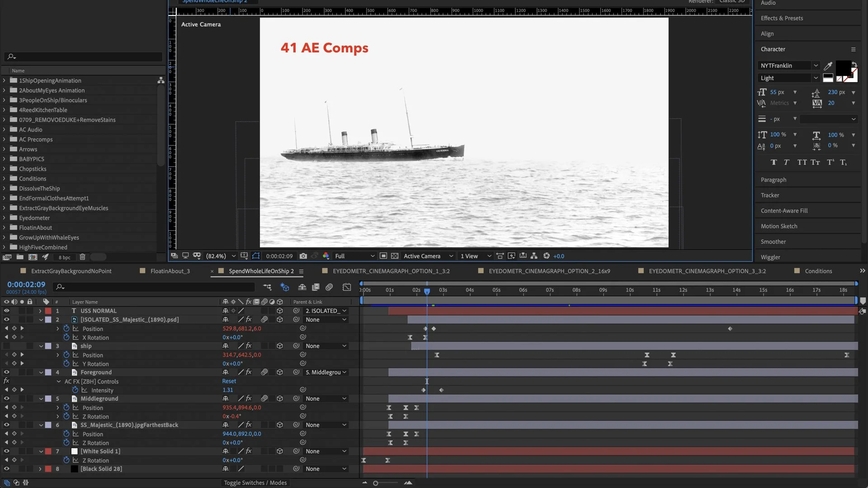The image size is (868, 488).
Task: Switch to the FloatinAbout_3 composition tab
Action: point(170,271)
